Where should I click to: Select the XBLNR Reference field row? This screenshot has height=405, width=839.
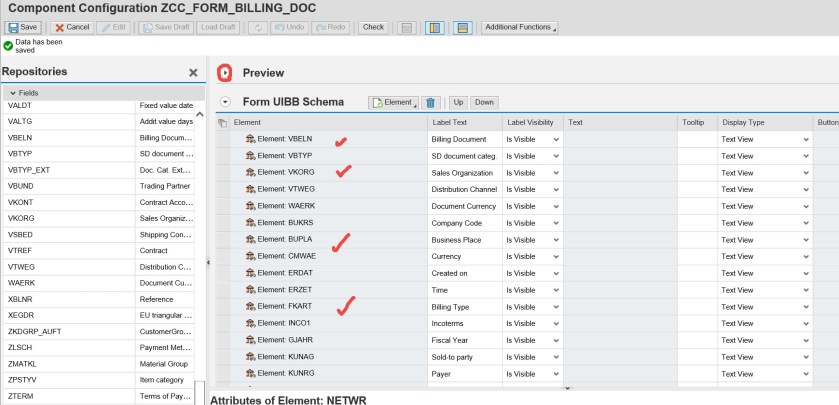tap(97, 299)
